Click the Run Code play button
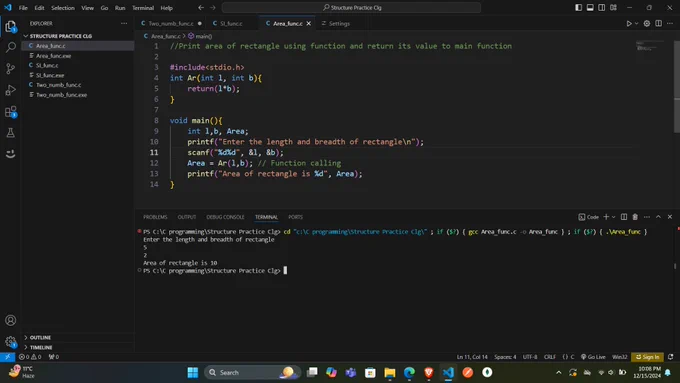680x383 pixels. (629, 23)
